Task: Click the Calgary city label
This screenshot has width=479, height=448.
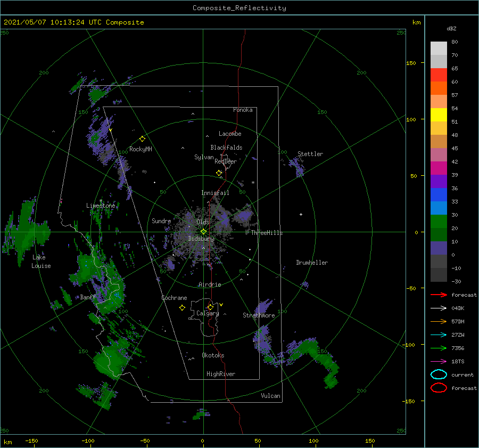Action: click(208, 313)
